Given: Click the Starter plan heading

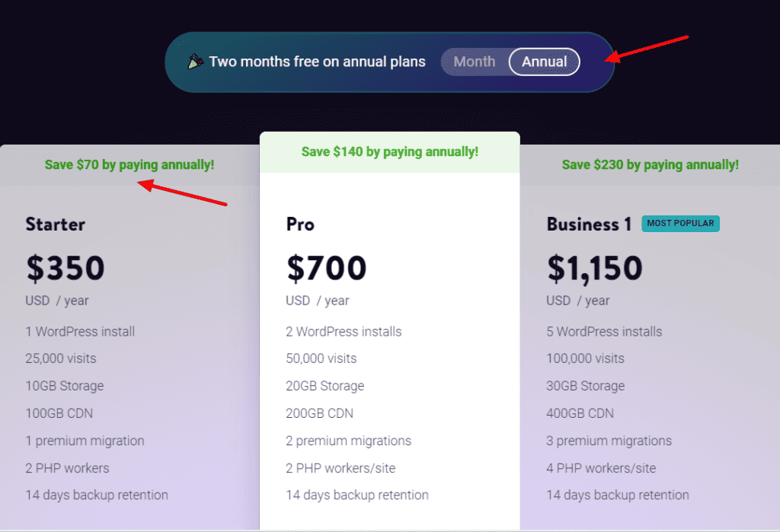Looking at the screenshot, I should [x=55, y=224].
